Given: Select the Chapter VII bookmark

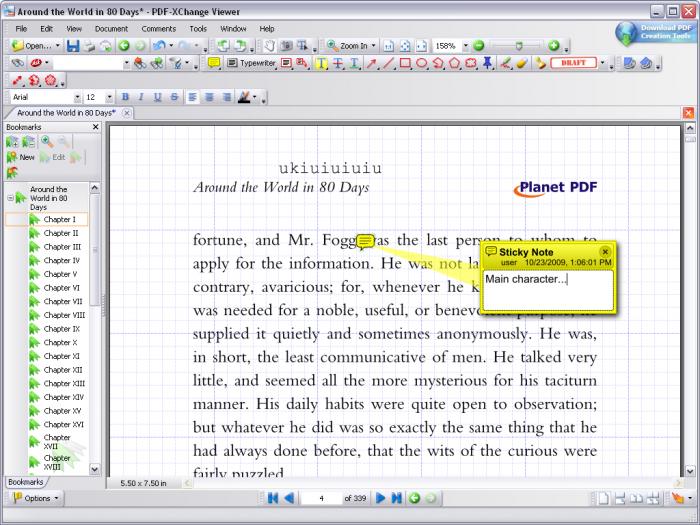Looking at the screenshot, I should pyautogui.click(x=63, y=301).
